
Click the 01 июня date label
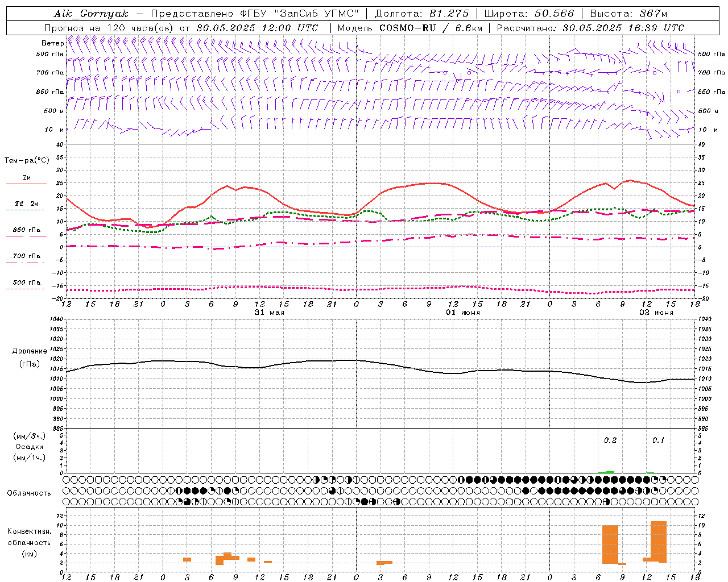(463, 313)
